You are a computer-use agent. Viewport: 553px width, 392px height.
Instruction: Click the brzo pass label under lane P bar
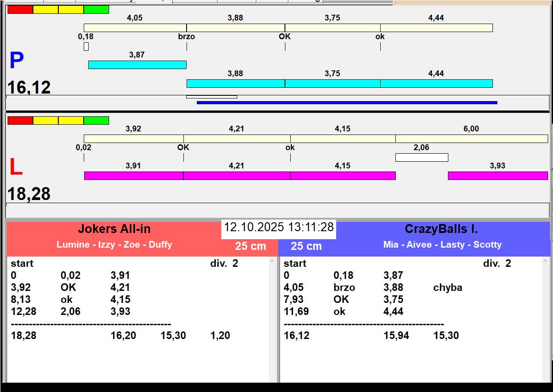coord(186,37)
